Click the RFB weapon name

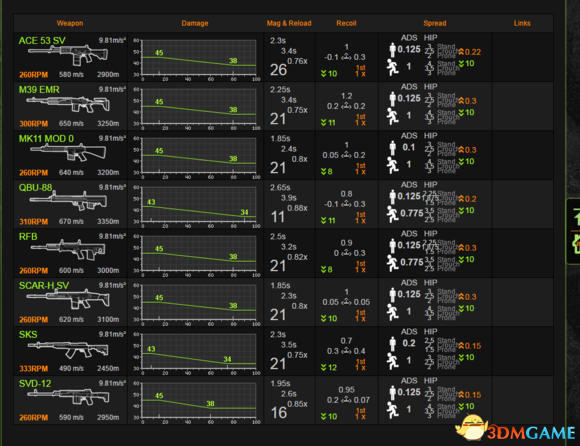pos(28,237)
